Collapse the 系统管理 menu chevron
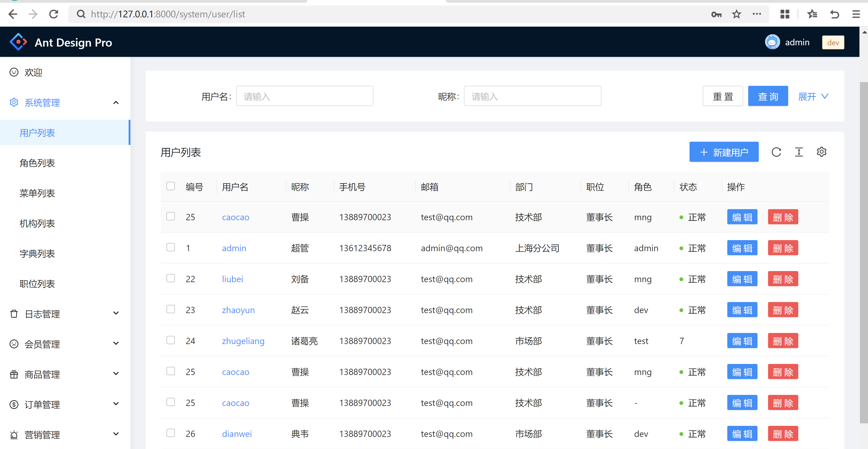Image resolution: width=868 pixels, height=449 pixels. tap(116, 102)
